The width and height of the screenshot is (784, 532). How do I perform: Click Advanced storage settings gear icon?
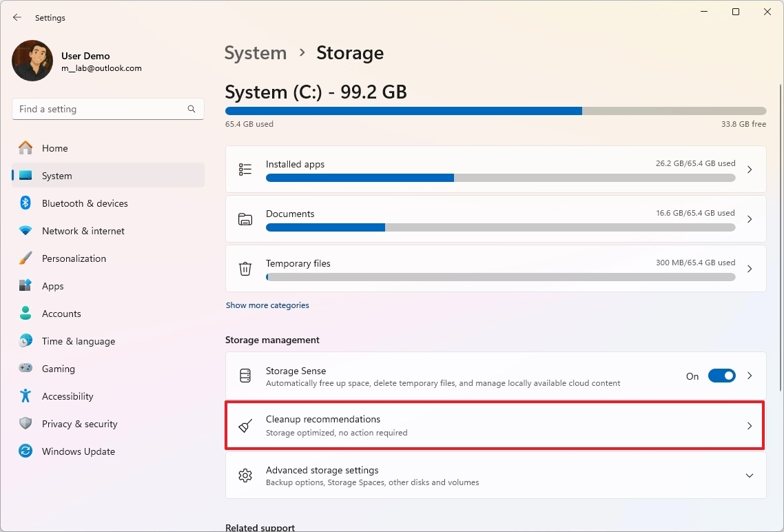[x=245, y=475]
